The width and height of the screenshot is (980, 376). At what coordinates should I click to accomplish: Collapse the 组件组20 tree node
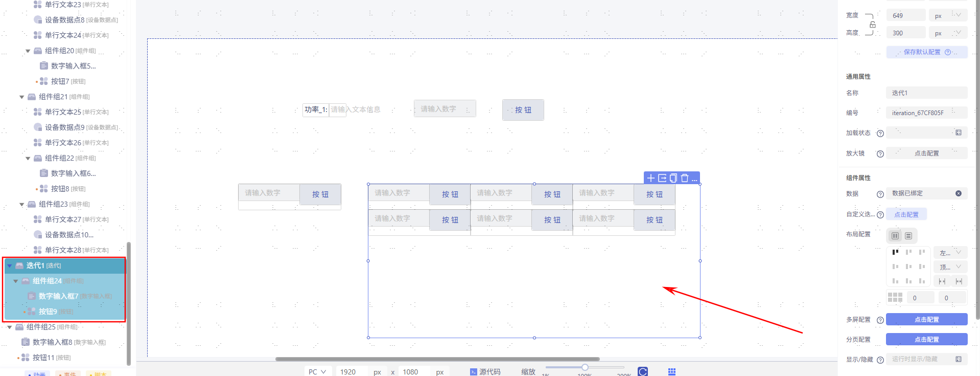(x=28, y=51)
